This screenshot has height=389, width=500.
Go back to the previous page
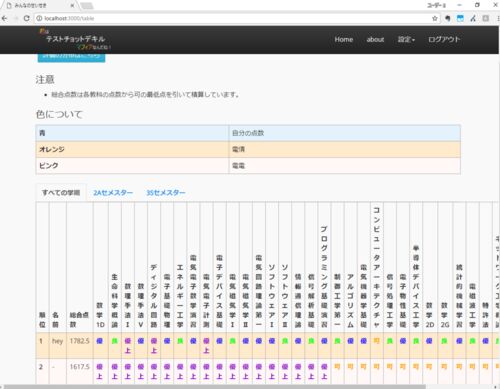[5, 18]
